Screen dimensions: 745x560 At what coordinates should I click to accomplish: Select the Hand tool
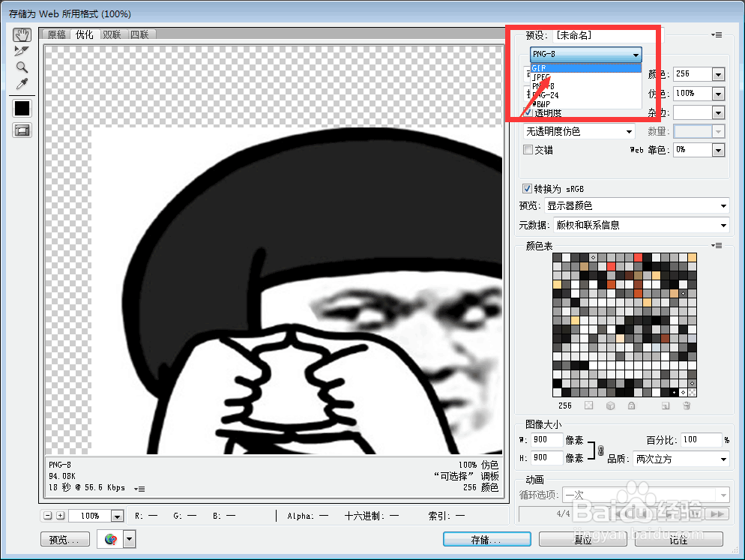pos(22,34)
